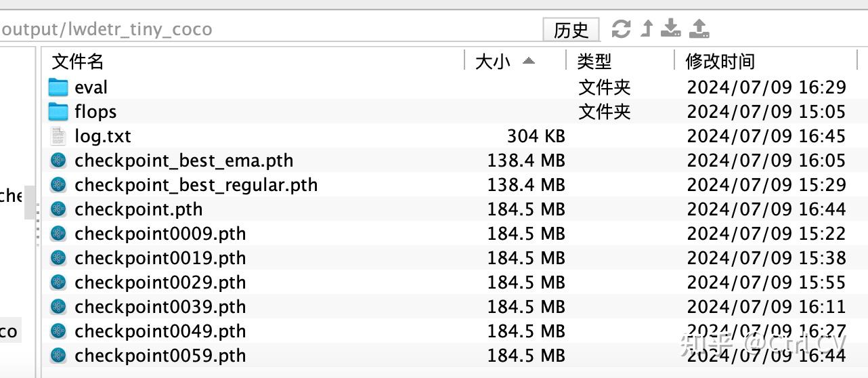Click the upload icon in toolbar
This screenshot has width=868, height=378.
[x=699, y=28]
